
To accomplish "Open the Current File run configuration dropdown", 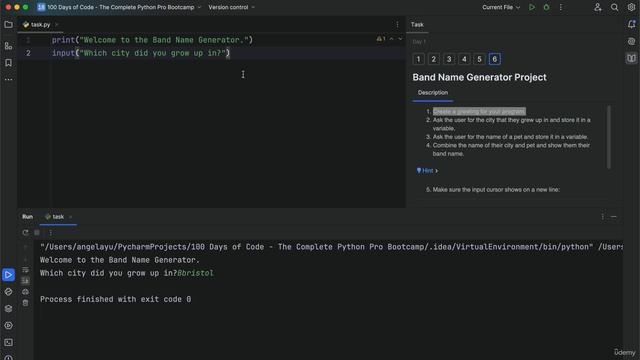I will [x=501, y=7].
